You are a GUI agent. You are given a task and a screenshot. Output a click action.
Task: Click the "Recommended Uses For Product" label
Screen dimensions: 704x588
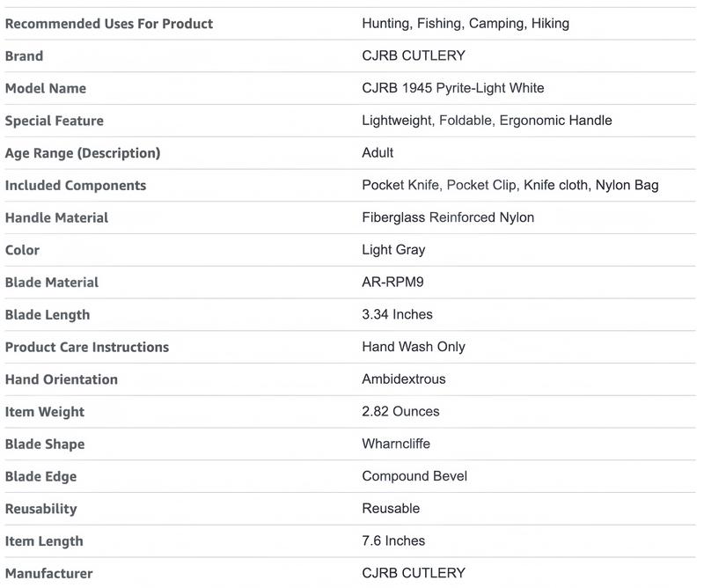tap(109, 24)
